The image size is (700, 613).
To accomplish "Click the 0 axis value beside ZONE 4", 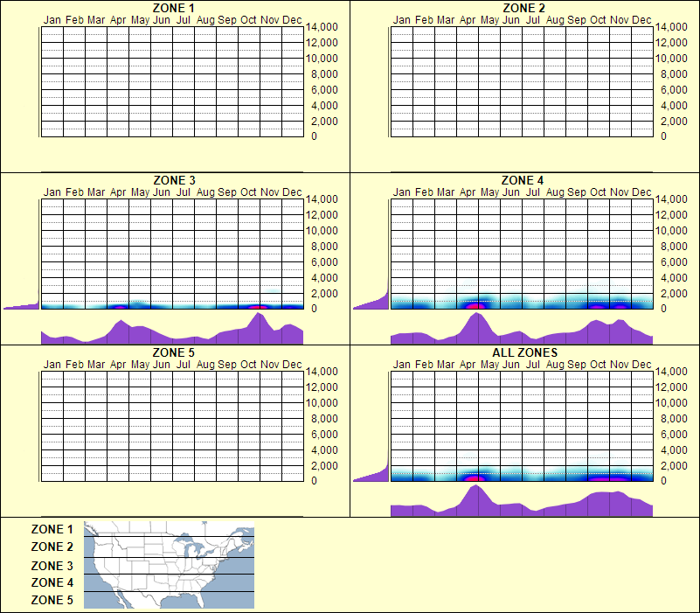I will click(665, 307).
